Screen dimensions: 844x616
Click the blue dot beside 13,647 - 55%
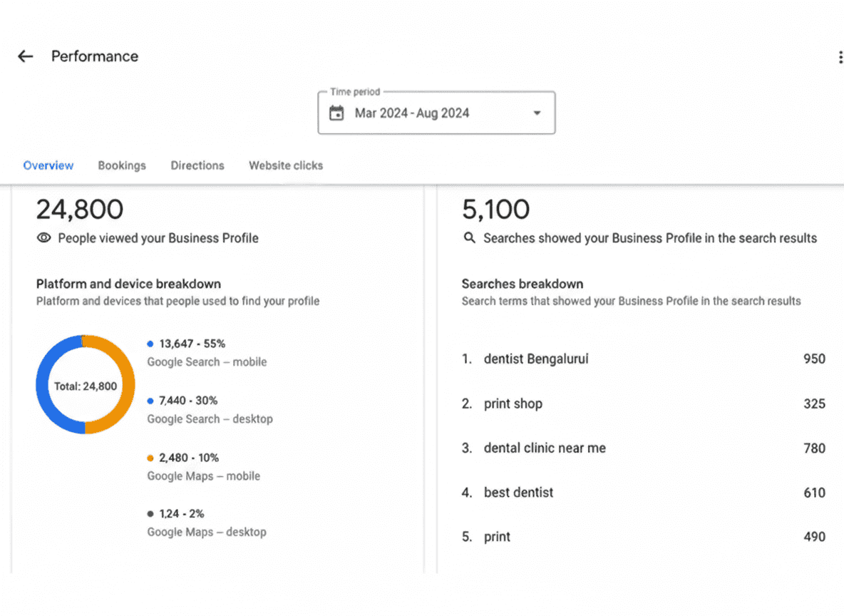(x=150, y=344)
